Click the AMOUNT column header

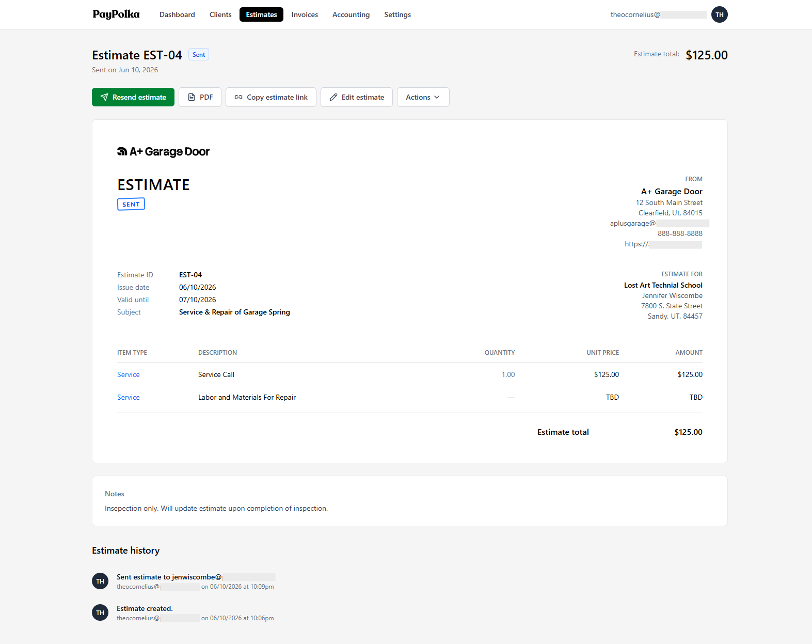(x=689, y=353)
